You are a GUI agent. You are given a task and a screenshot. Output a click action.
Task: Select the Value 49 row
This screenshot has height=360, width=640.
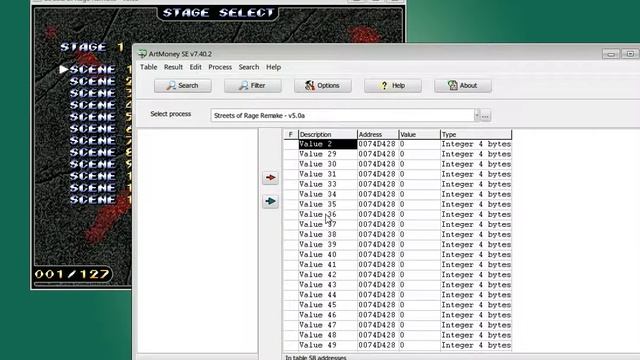click(x=398, y=345)
